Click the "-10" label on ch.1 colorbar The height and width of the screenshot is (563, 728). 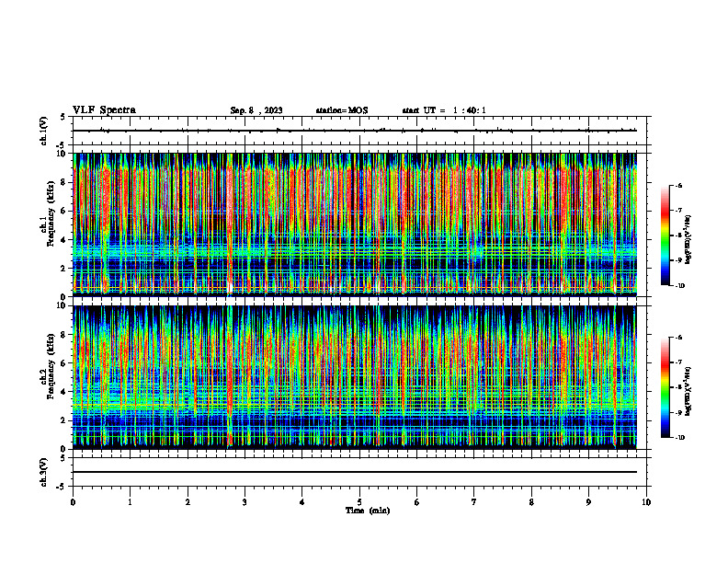[x=679, y=286]
